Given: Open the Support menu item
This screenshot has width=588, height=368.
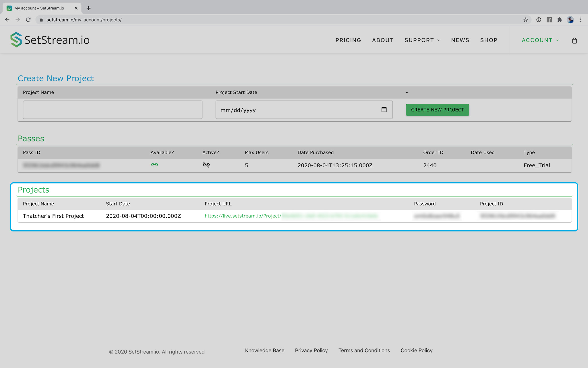Looking at the screenshot, I should coord(419,40).
